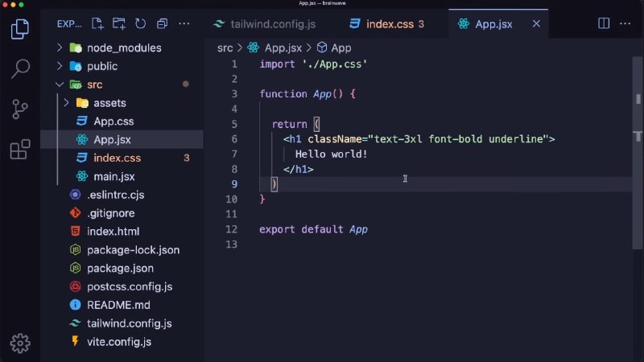This screenshot has width=644, height=362.
Task: Click line number 1 in gutter
Action: (x=234, y=64)
